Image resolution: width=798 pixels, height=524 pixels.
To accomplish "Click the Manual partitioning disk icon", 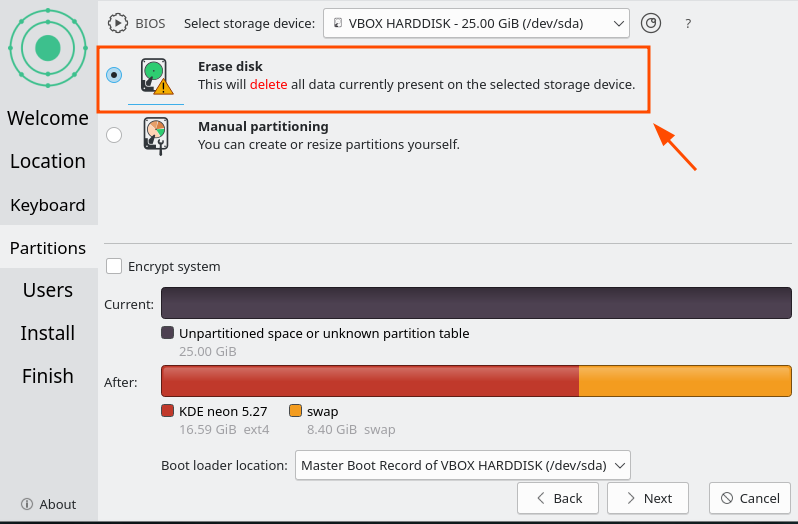I will [x=156, y=136].
